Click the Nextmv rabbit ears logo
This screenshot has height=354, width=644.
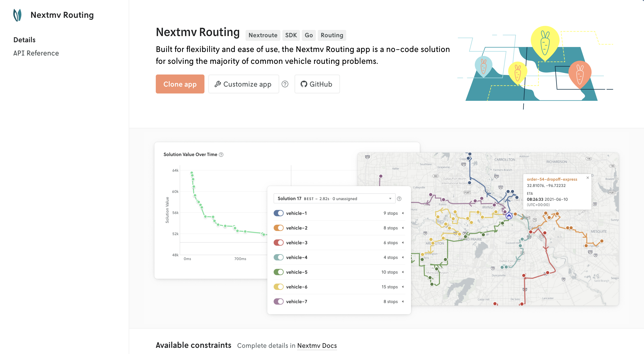[x=17, y=15]
